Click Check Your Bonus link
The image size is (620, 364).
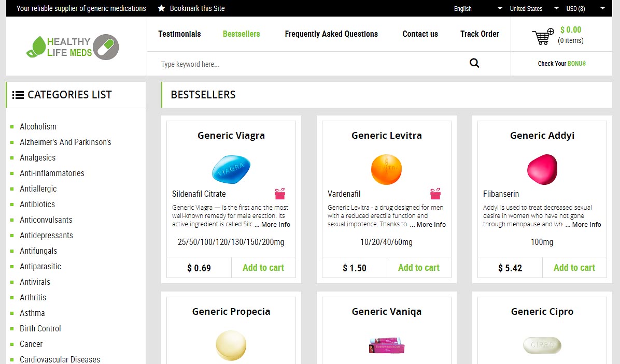(x=561, y=64)
